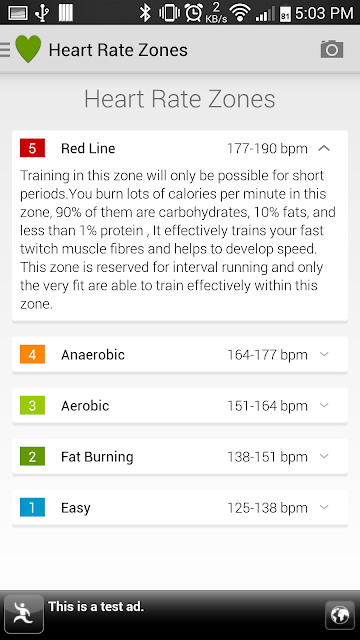Expand the Easy zone chevron

pos(324,507)
